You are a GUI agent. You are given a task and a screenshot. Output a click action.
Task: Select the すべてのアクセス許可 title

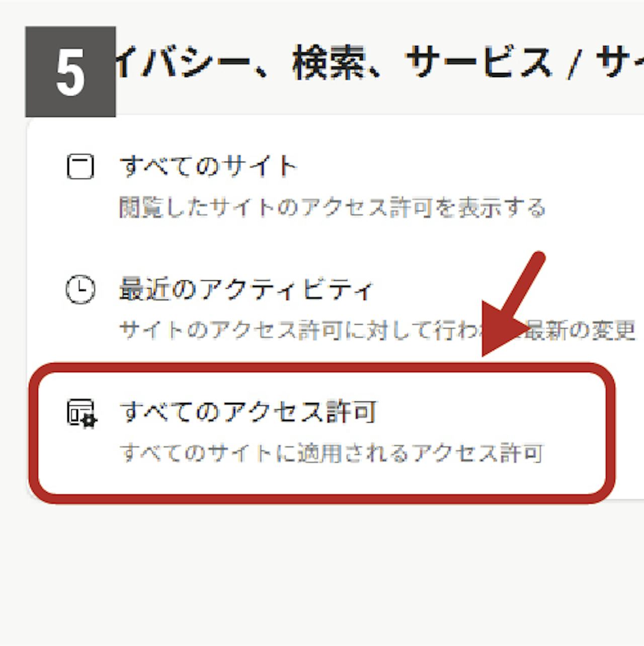click(x=248, y=412)
